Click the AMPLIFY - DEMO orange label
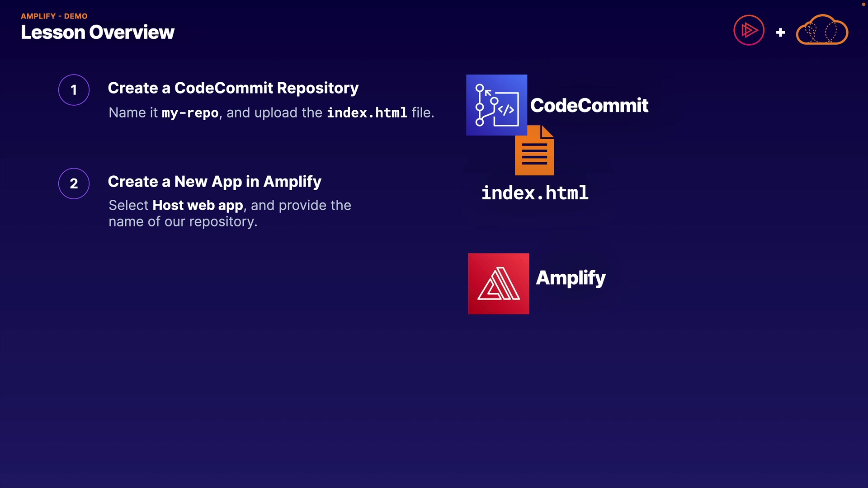Viewport: 868px width, 488px height. pos(54,16)
